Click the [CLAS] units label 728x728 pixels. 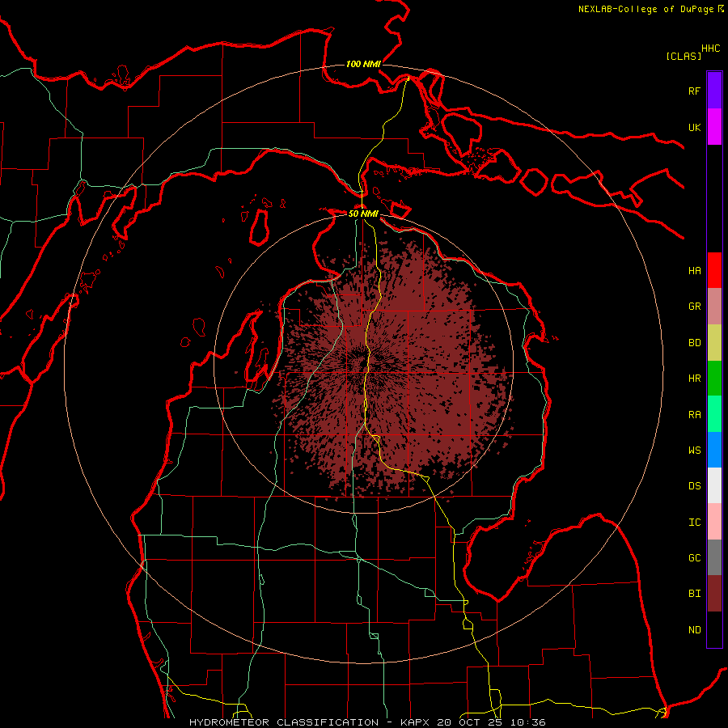(x=684, y=56)
